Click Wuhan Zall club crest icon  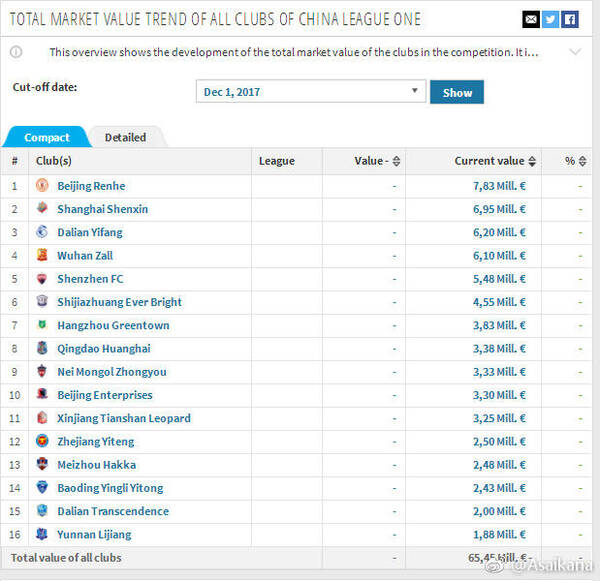click(42, 256)
